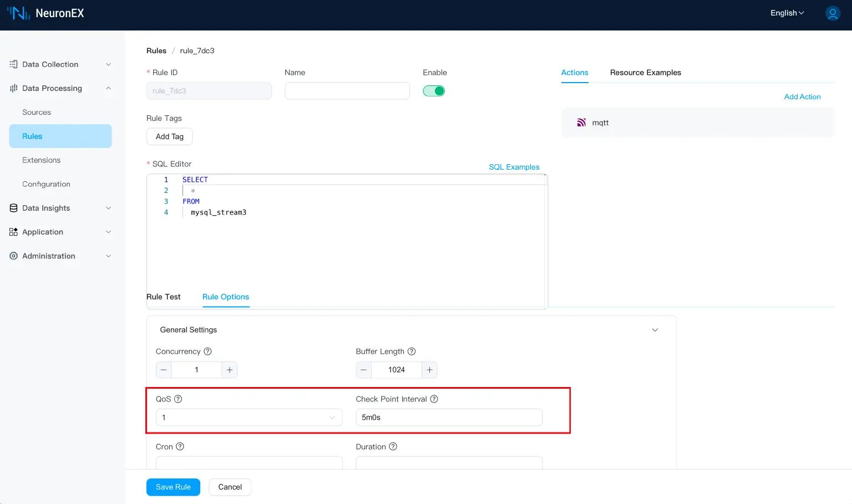Click the NeuronEX logo icon

coord(18,13)
